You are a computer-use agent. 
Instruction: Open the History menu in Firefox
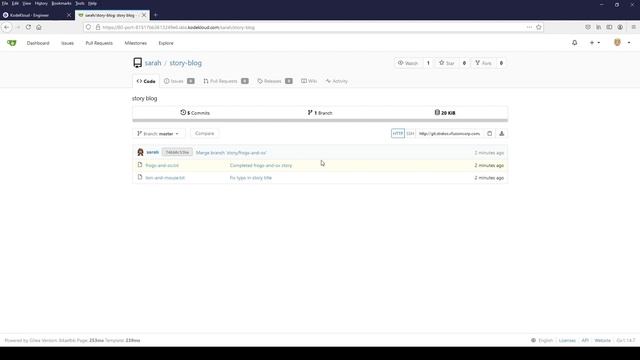click(41, 3)
